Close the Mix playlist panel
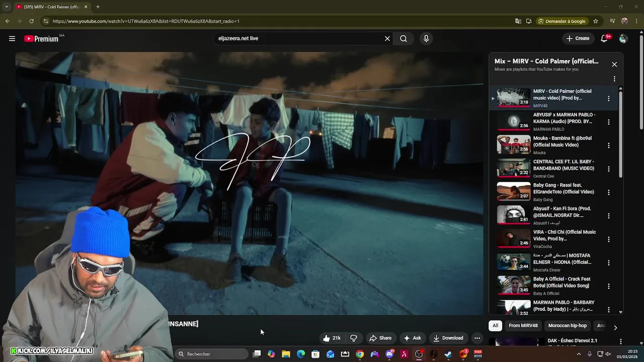The height and width of the screenshot is (362, 644). (x=614, y=64)
